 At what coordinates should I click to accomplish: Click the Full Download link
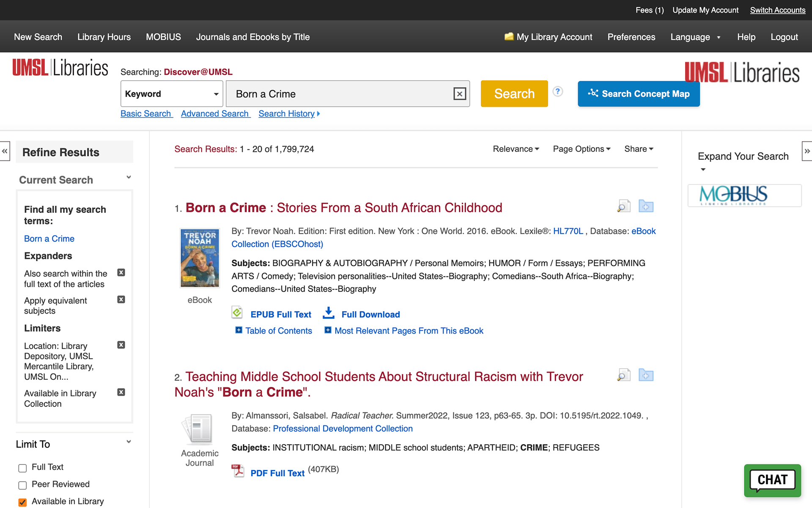click(370, 315)
